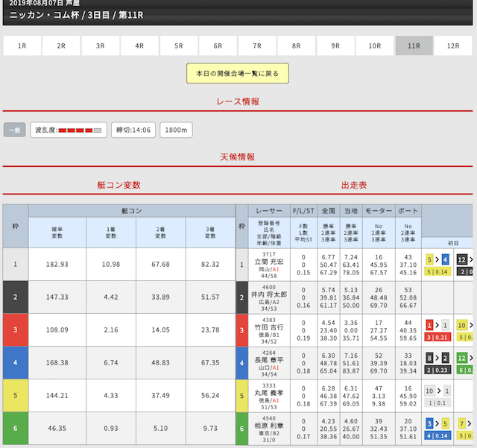477x448 pixels.
Task: Select the 4R race tab
Action: tap(139, 45)
